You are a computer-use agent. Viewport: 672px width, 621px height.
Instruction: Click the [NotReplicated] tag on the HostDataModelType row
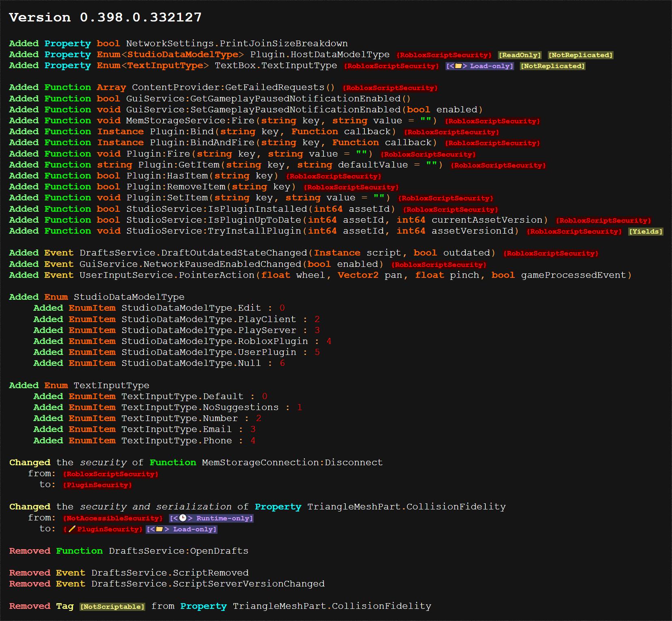[x=581, y=55]
